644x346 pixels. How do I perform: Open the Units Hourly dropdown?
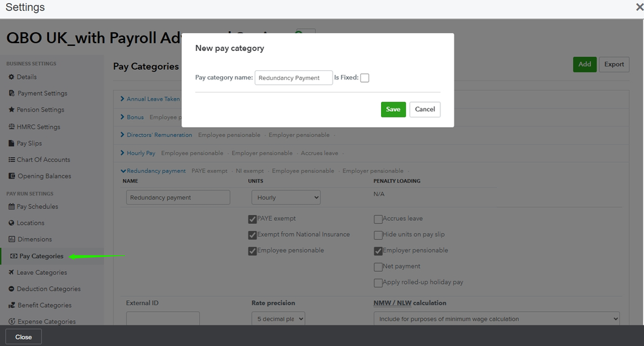point(286,198)
